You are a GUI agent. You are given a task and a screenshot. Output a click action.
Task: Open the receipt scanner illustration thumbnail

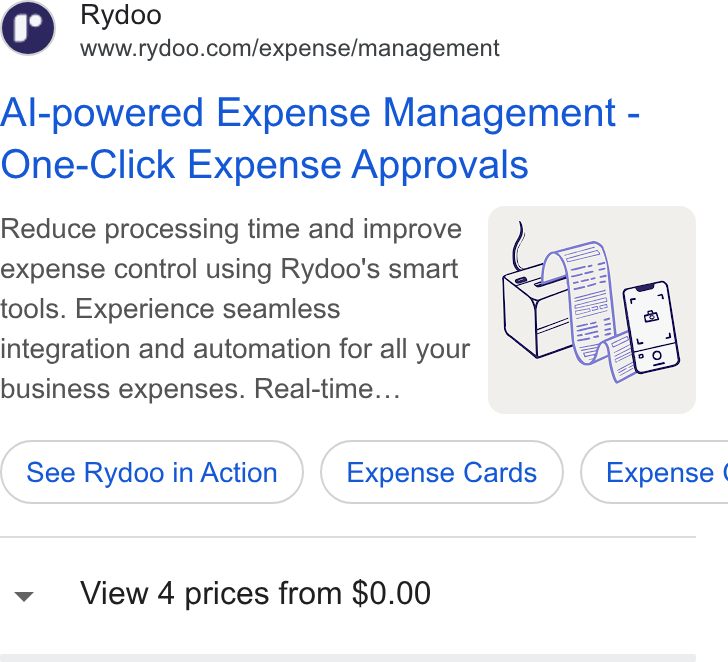tap(592, 310)
